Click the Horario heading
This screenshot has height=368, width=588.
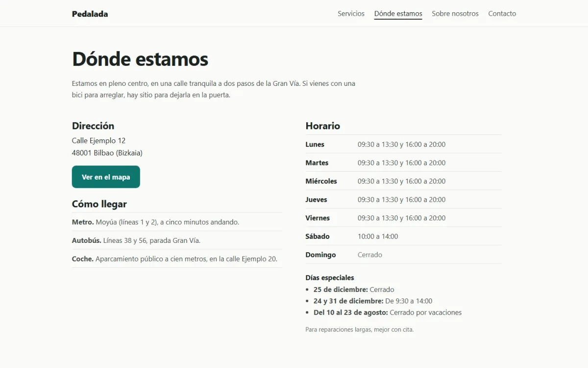coord(323,126)
